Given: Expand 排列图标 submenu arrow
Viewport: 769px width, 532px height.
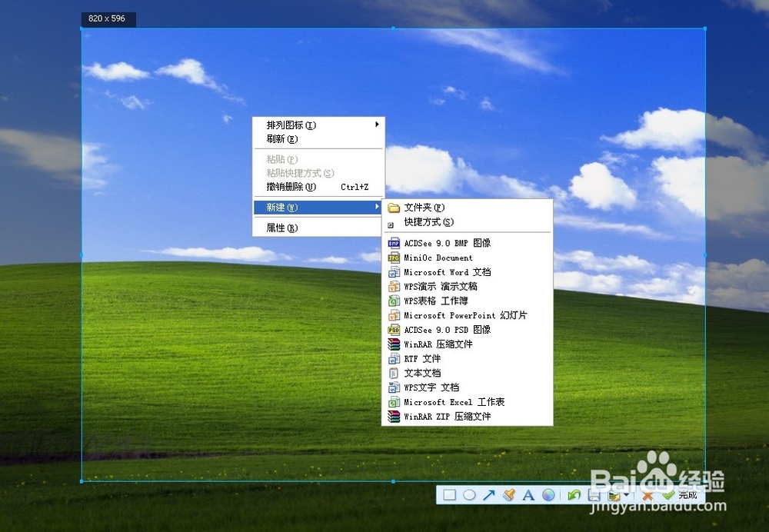Looking at the screenshot, I should coord(377,125).
